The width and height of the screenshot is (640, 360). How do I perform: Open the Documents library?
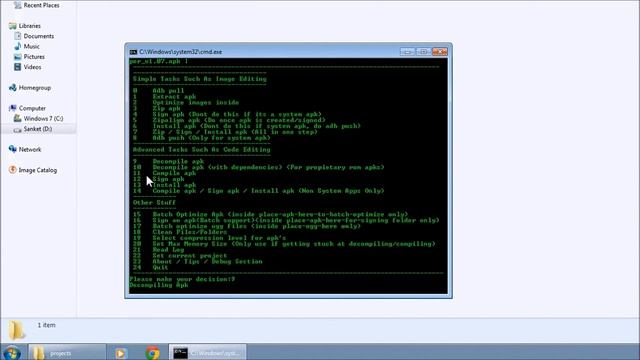click(x=38, y=36)
